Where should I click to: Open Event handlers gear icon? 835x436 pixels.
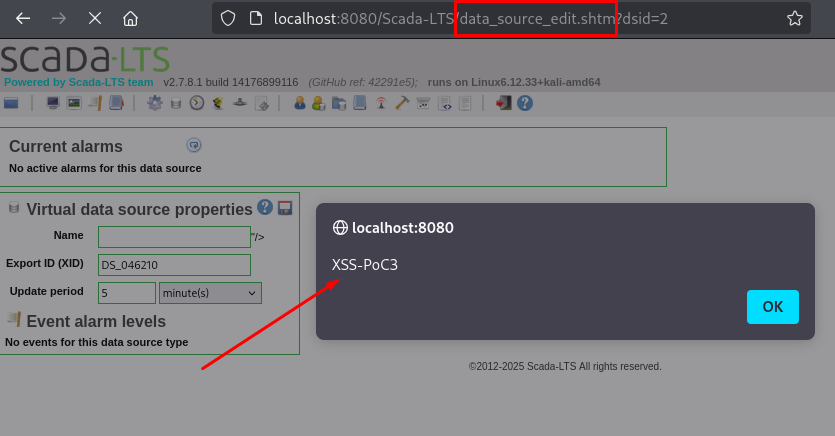(155, 103)
